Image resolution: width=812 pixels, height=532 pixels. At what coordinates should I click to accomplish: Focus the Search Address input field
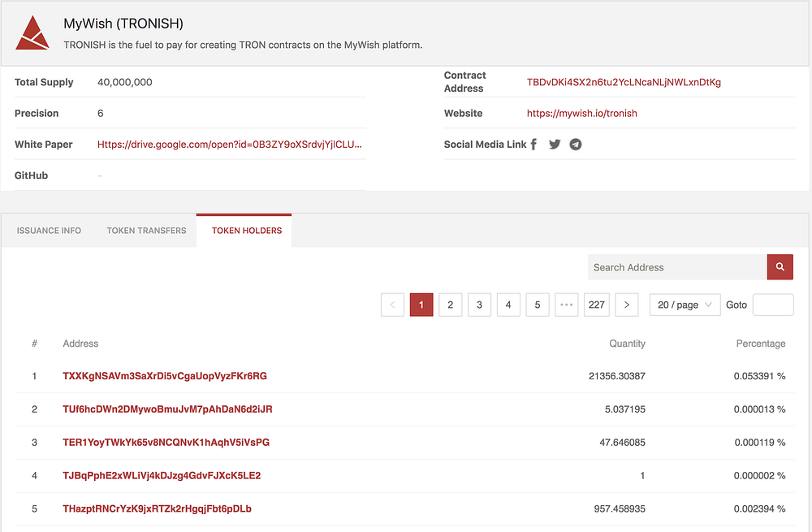click(677, 267)
